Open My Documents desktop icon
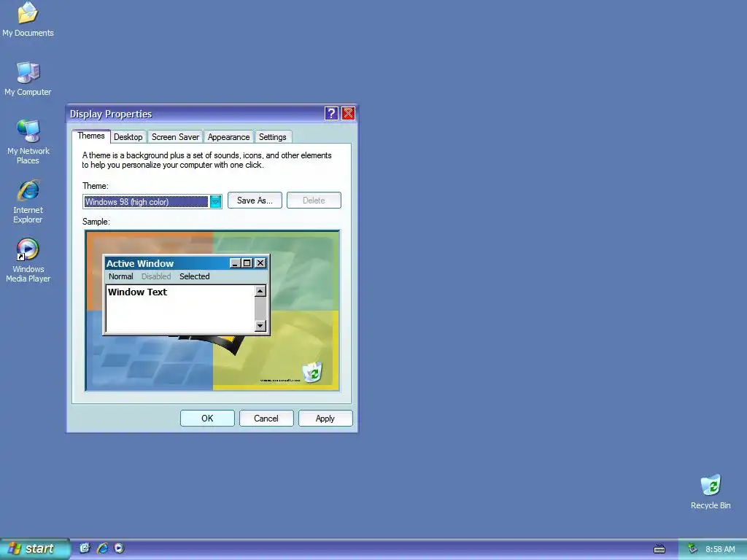Screen dimensions: 747x560 click(28, 19)
